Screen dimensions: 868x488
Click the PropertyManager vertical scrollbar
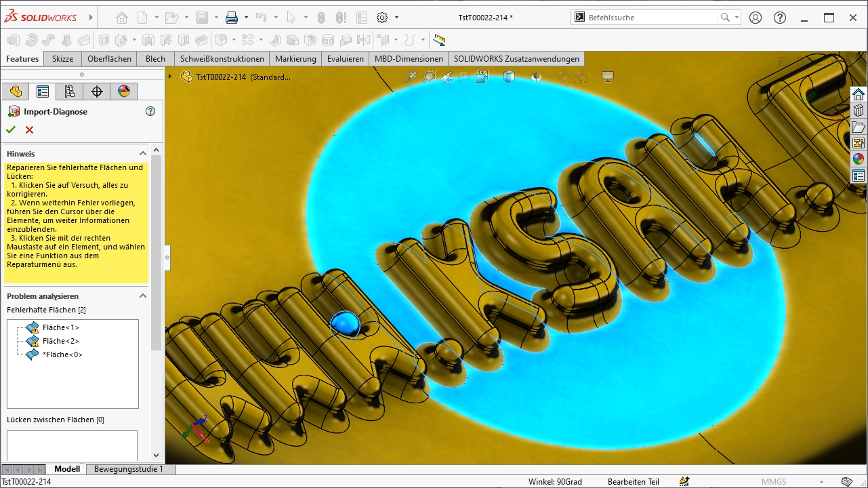[157, 252]
